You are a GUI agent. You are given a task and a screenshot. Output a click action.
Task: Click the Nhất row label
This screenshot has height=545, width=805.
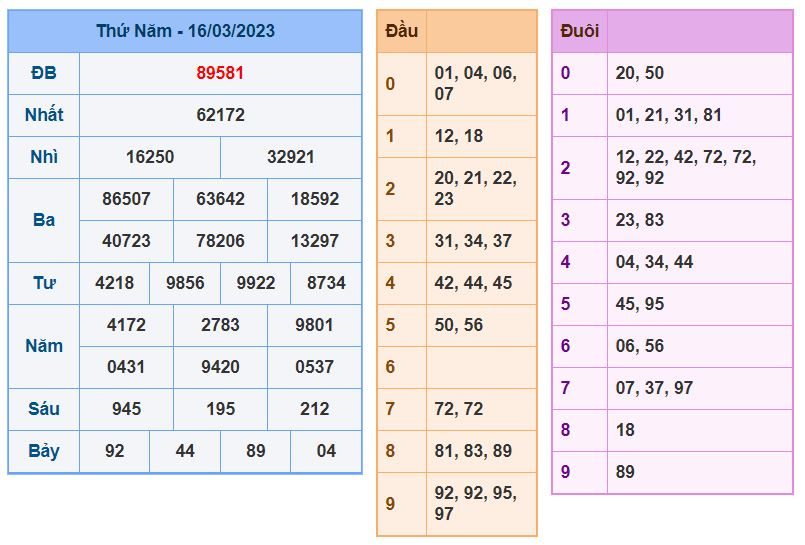44,114
